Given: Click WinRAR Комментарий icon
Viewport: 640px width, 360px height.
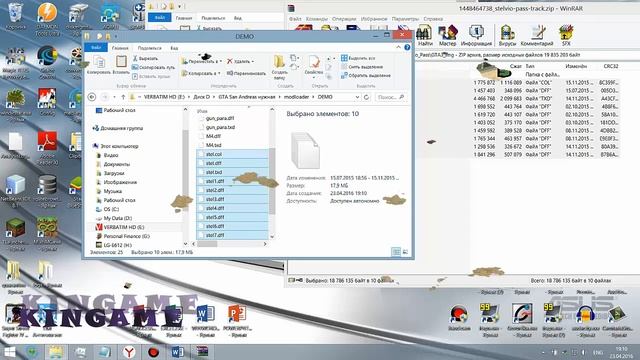Looking at the screenshot, I should pos(537,36).
